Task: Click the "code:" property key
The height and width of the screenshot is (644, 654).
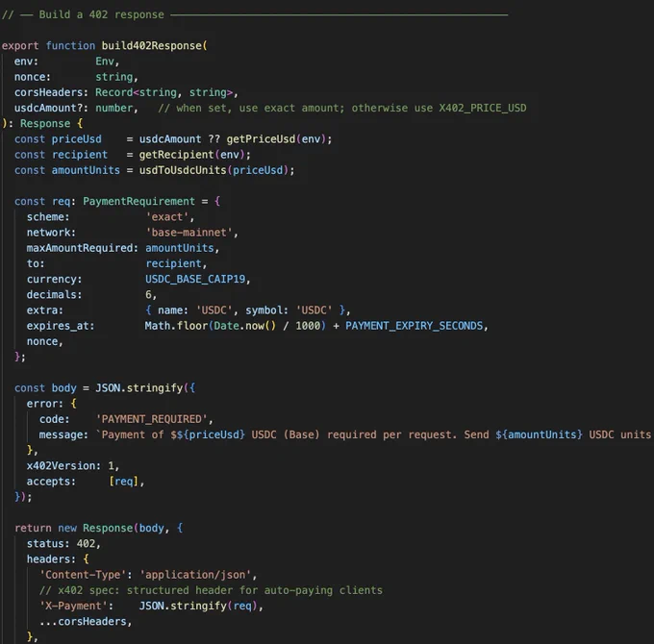Action: 55,419
